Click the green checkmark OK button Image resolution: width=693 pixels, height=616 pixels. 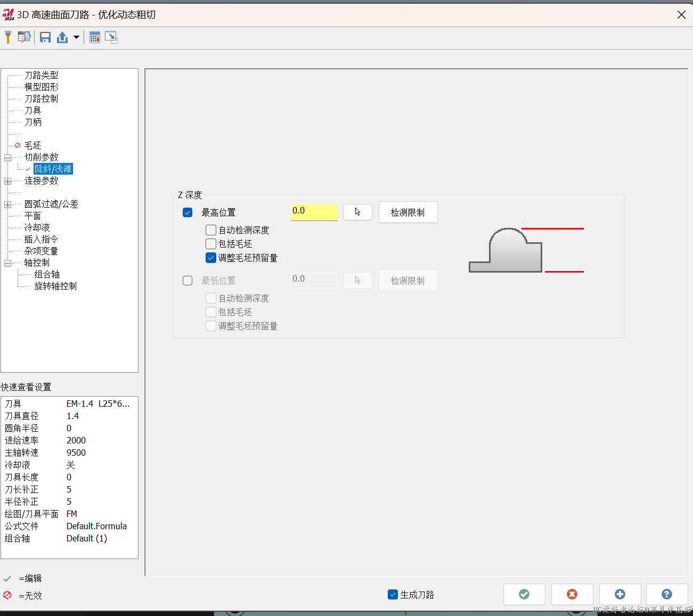coord(524,594)
